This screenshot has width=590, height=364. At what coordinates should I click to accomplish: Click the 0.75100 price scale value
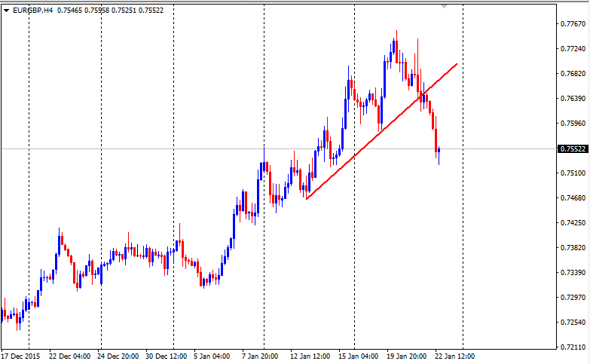tap(573, 173)
